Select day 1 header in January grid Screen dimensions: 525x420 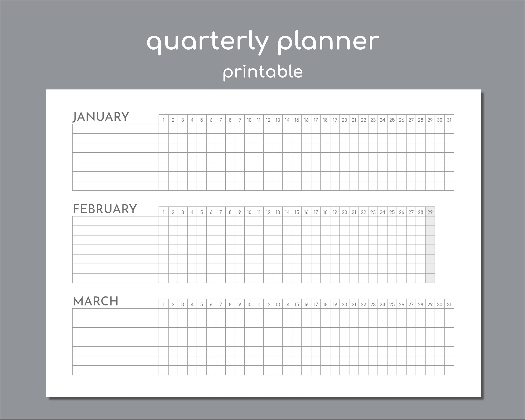click(164, 120)
